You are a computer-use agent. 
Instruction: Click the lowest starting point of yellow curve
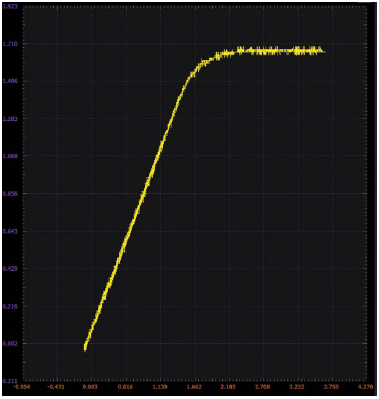(85, 348)
